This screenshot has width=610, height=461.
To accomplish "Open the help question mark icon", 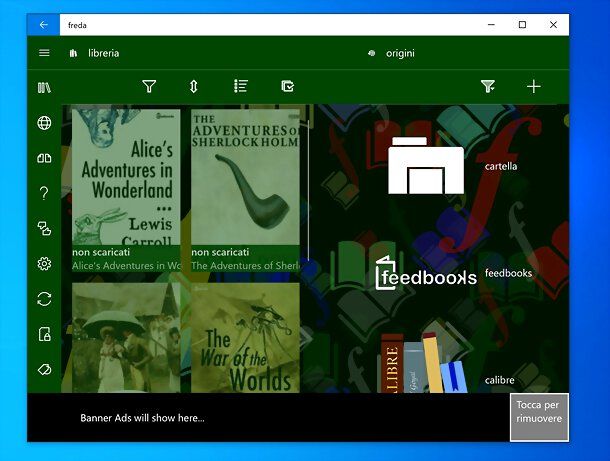I will 44,193.
